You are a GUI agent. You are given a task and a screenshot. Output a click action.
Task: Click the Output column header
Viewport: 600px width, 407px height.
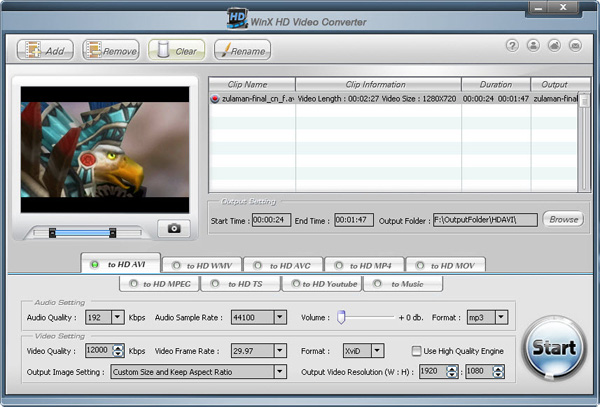click(x=560, y=85)
